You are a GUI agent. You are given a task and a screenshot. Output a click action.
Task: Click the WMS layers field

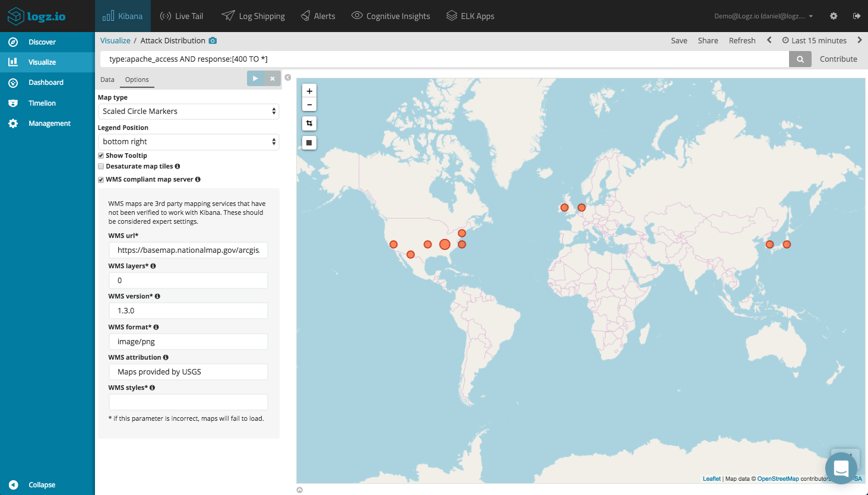point(188,280)
